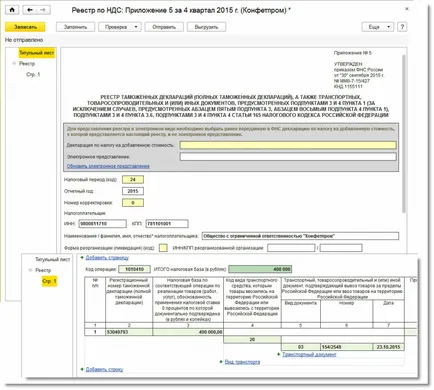
Task: Close the form tab with the X
Action: point(407,9)
